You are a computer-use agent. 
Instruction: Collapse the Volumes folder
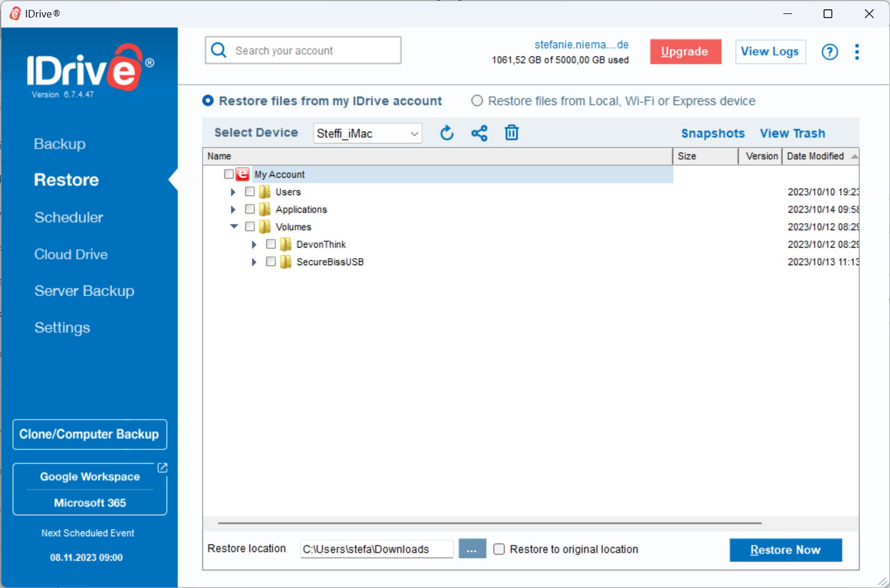[x=234, y=227]
